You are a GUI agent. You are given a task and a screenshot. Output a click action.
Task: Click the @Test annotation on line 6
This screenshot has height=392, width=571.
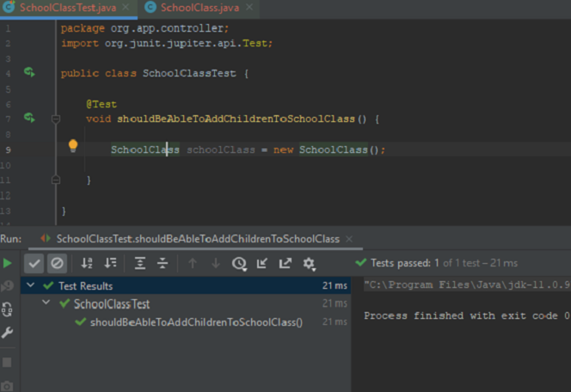pyautogui.click(x=101, y=104)
